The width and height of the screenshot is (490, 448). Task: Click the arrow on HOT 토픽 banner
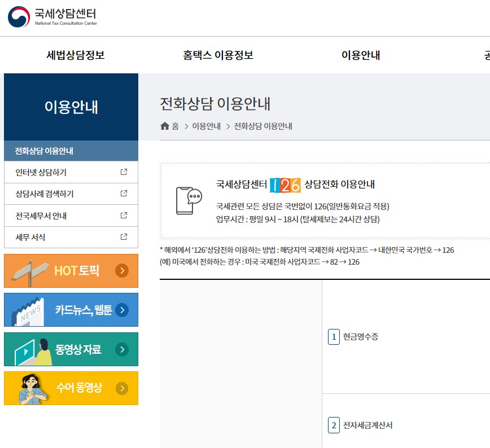(122, 271)
